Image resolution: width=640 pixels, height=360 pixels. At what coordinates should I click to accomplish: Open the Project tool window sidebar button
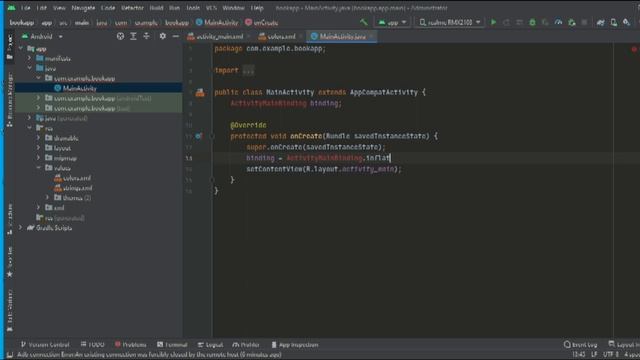point(10,47)
